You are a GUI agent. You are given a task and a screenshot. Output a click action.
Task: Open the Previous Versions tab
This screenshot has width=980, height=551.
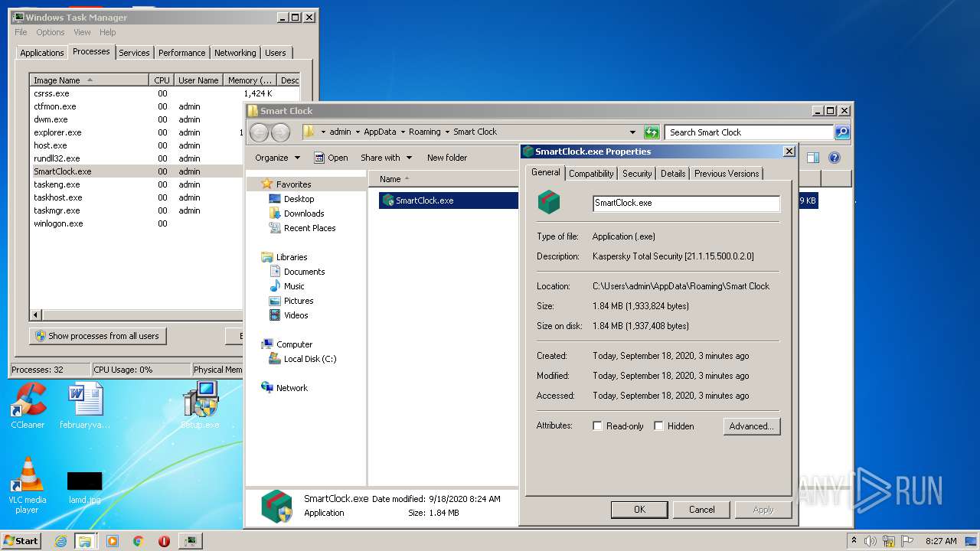(727, 174)
